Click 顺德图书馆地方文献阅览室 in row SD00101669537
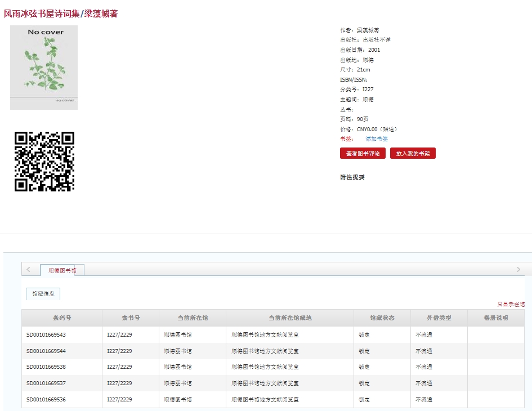 [265, 383]
